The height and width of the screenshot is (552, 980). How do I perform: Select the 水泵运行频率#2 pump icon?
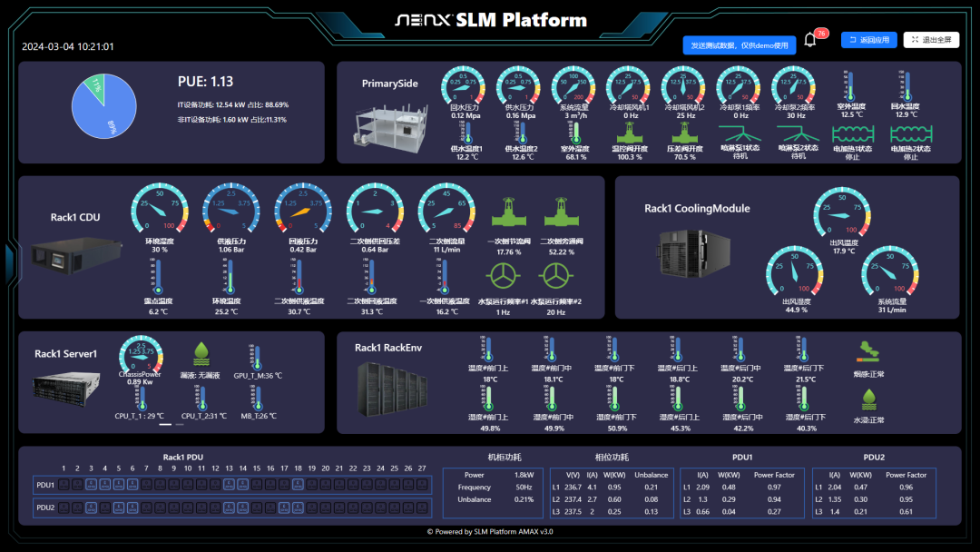click(554, 276)
